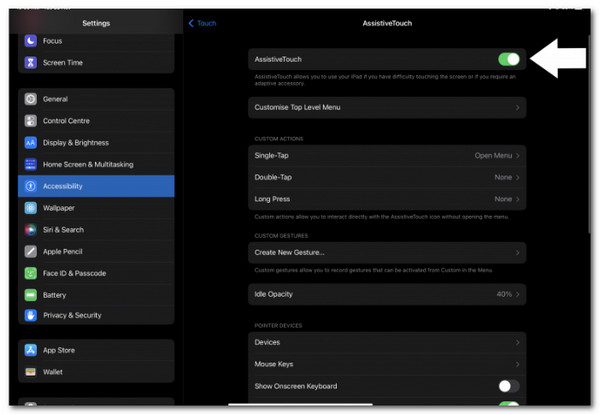The width and height of the screenshot is (600, 415).
Task: Open Focus settings via moon icon
Action: tap(31, 41)
